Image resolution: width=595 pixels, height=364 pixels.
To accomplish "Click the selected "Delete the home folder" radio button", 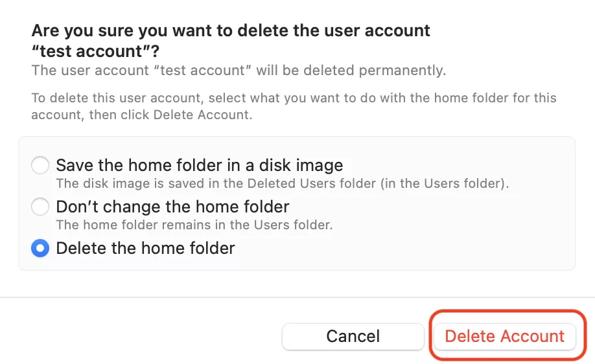I will 40,248.
